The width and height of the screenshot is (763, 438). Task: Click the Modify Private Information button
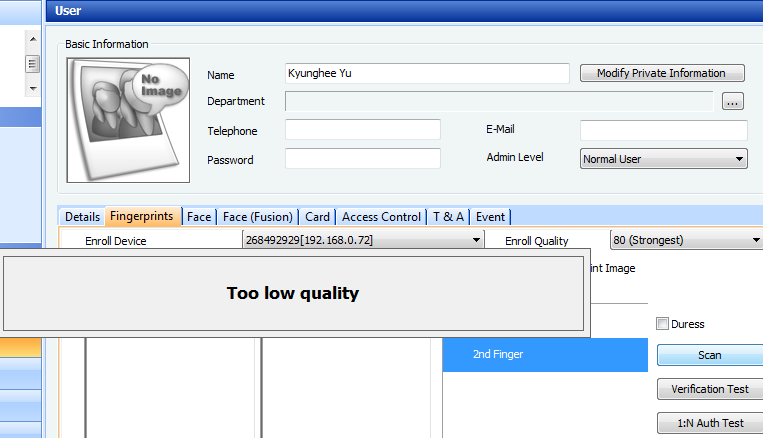pyautogui.click(x=661, y=73)
